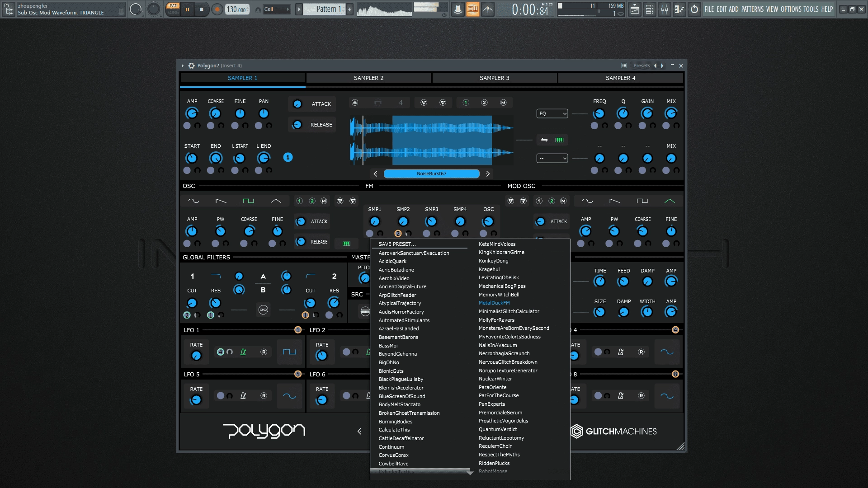Choose SAVE PRESET... from preset list
Image resolution: width=868 pixels, height=488 pixels.
(x=397, y=244)
